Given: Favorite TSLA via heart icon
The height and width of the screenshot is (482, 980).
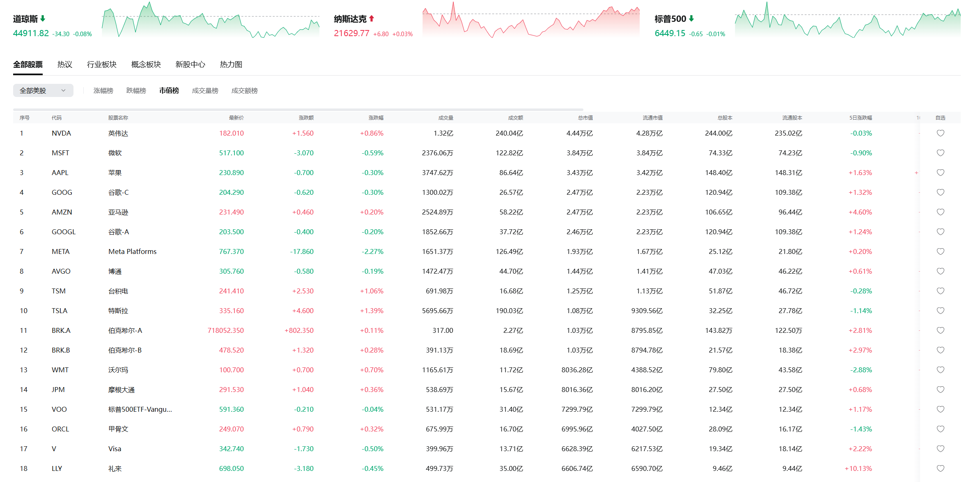Looking at the screenshot, I should click(x=940, y=311).
